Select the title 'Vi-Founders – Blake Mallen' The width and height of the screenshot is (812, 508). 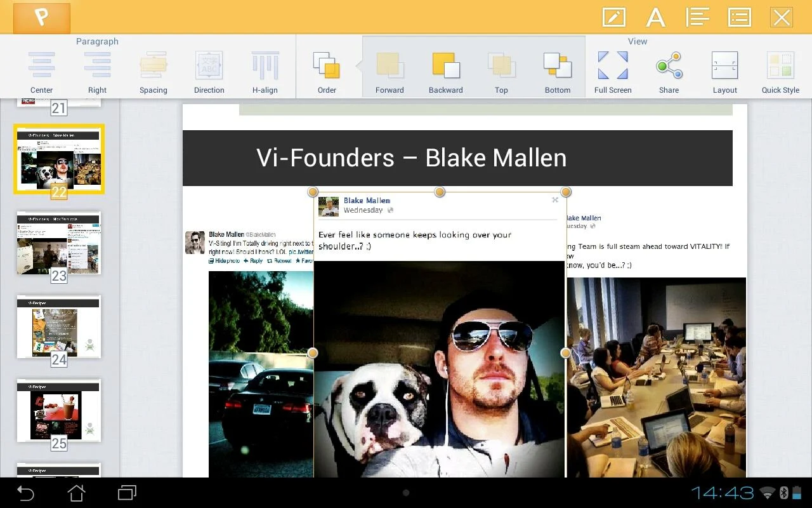pos(412,158)
